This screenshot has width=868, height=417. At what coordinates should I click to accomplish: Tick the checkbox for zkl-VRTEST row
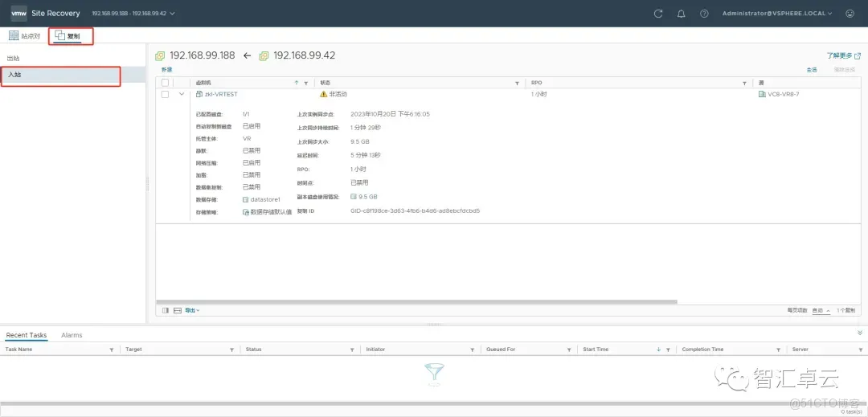[165, 94]
